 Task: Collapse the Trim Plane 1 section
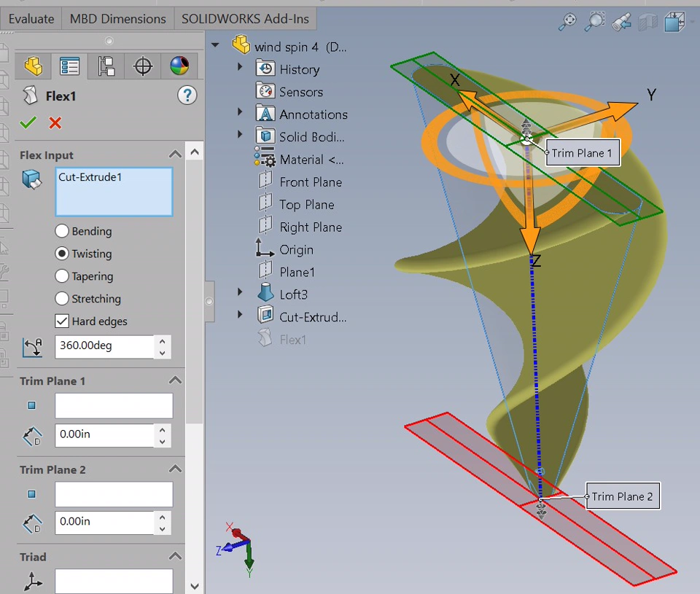pos(175,380)
